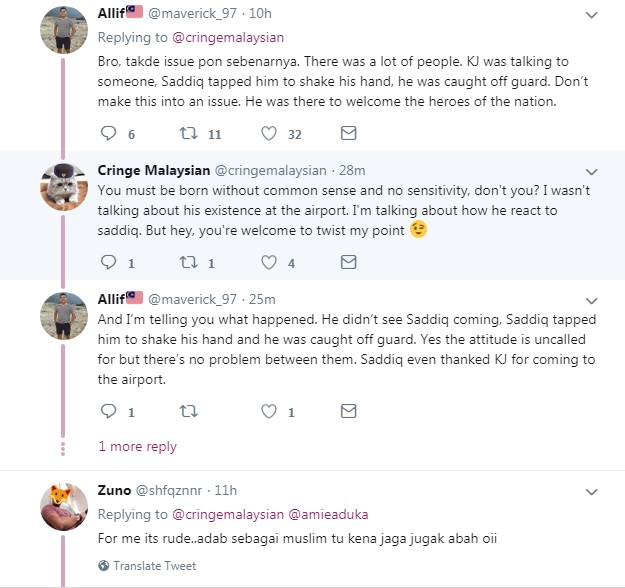Share Cringe Malaysian's tweet via message icon
625x588 pixels.
coord(348,263)
